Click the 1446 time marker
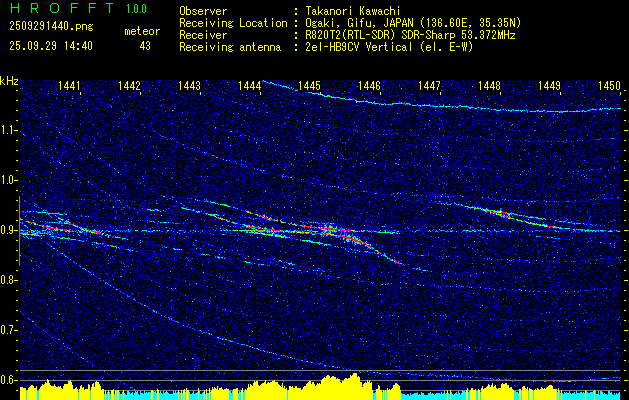This screenshot has height=400, width=629. point(369,85)
